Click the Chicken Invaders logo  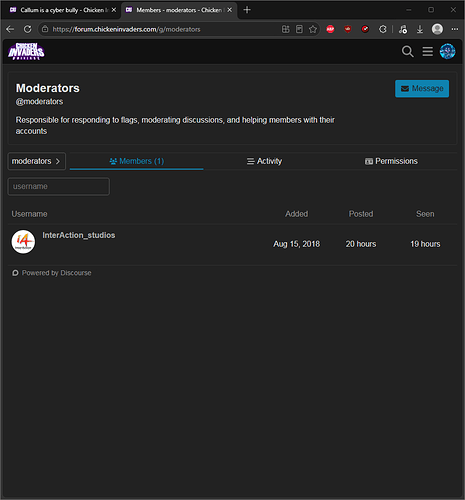[x=26, y=51]
